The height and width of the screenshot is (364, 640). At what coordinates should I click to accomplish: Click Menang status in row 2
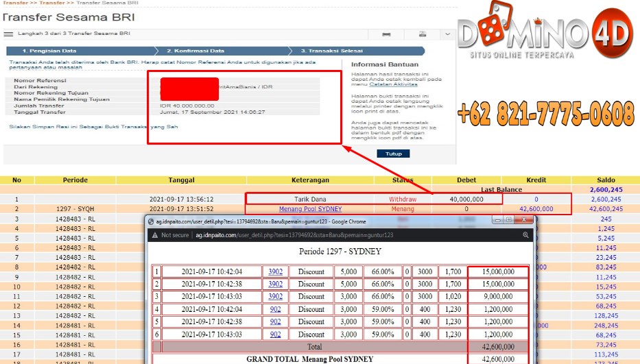coord(403,209)
